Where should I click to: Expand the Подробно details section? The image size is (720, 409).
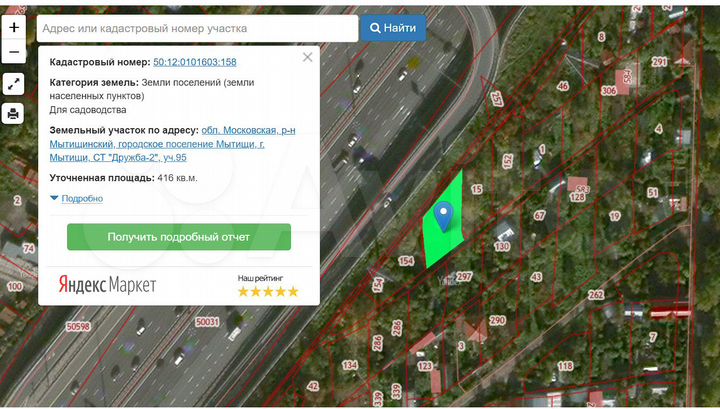coord(82,198)
